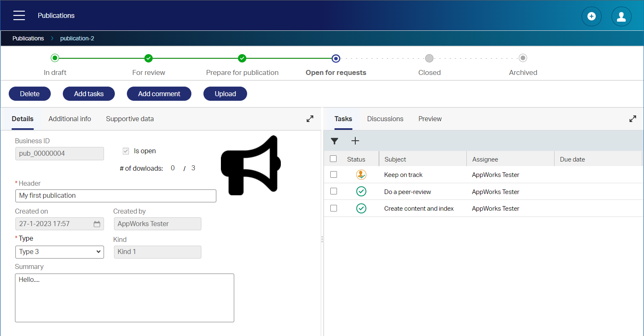The image size is (644, 336).
Task: Click the megaphone publication image
Action: [250, 165]
